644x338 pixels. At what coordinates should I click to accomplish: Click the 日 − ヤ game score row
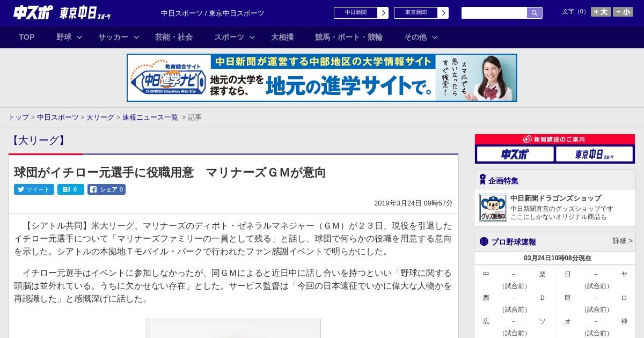pos(596,274)
